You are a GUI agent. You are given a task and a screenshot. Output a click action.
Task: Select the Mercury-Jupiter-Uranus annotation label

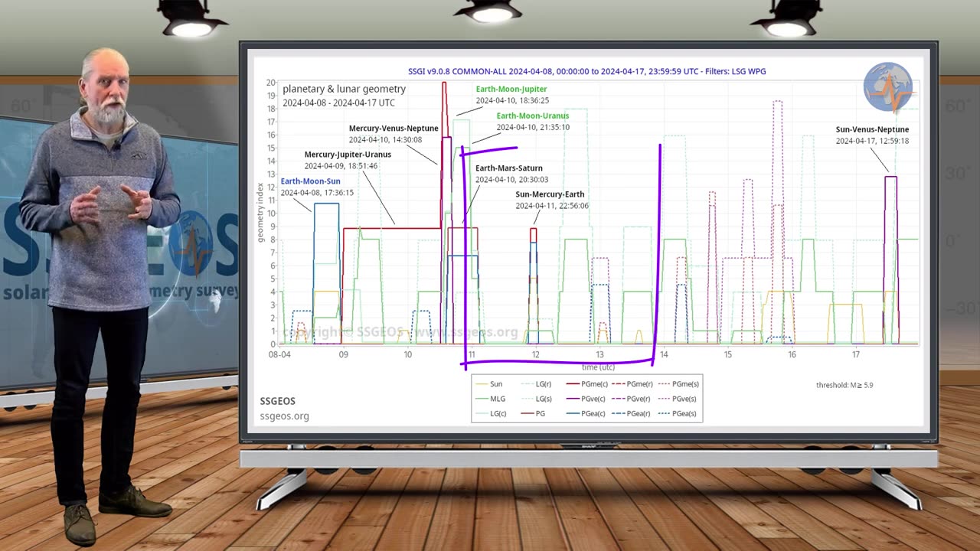pyautogui.click(x=348, y=155)
